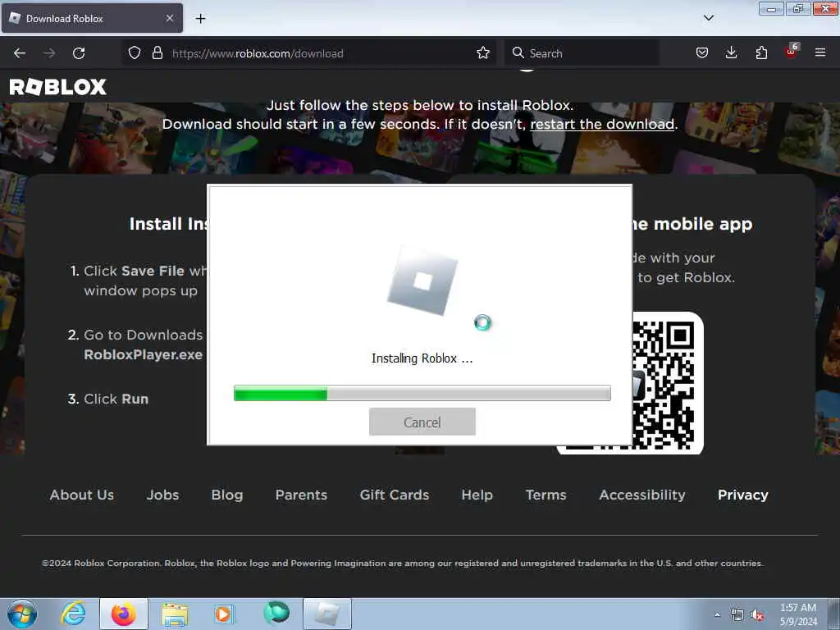Open the media player taskbar icon

(223, 614)
